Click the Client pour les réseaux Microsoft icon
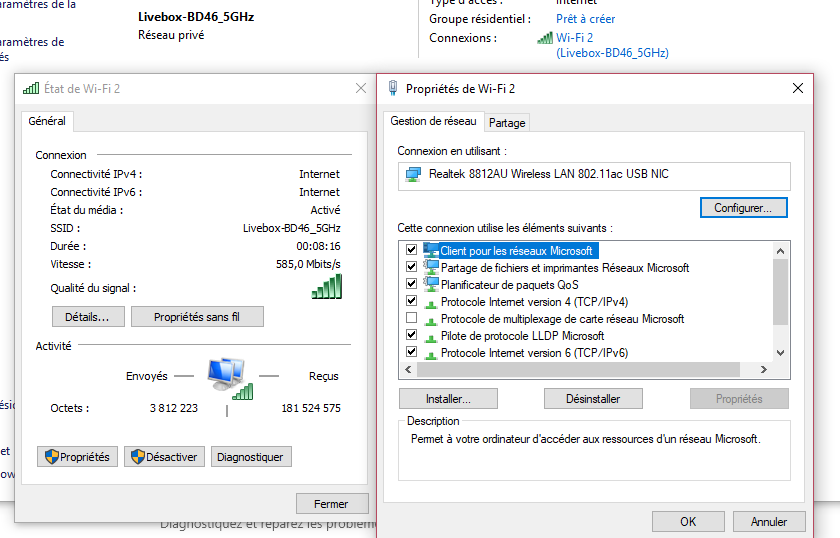The image size is (840, 538). pos(431,250)
